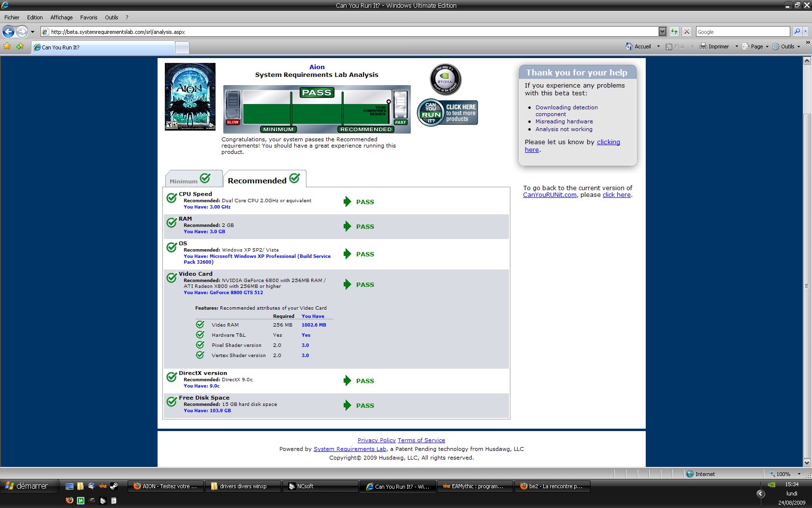
Task: Click the Accueil home icon
Action: (629, 46)
